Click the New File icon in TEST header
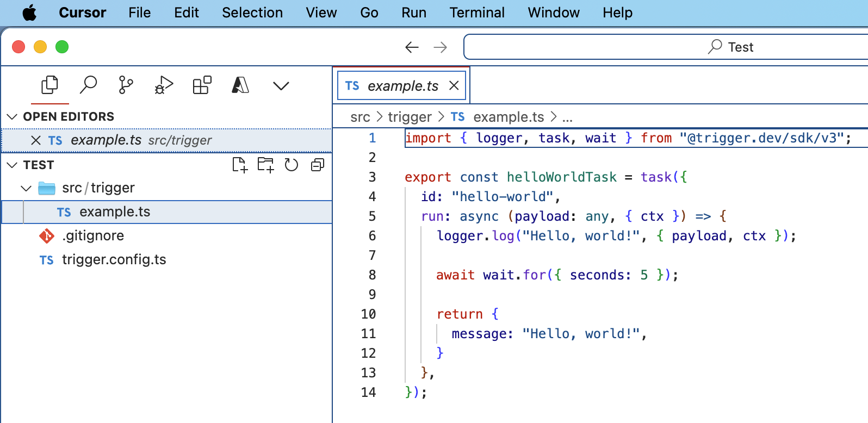The width and height of the screenshot is (868, 423). 240,165
